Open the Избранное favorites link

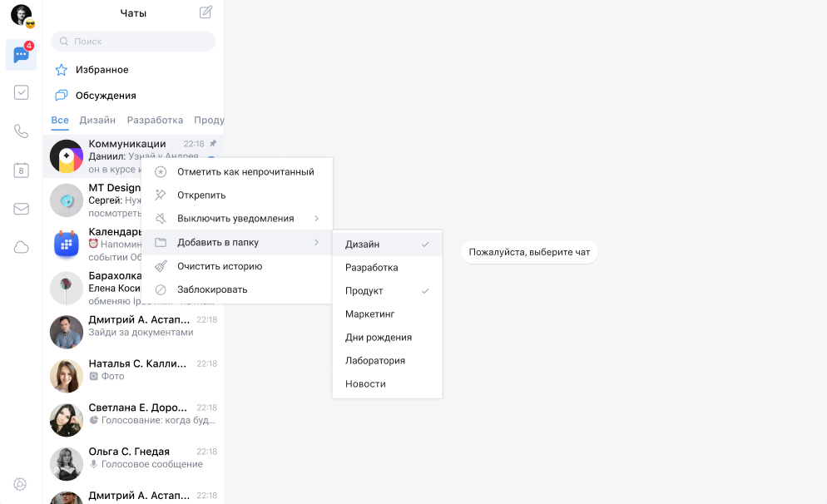tap(102, 70)
